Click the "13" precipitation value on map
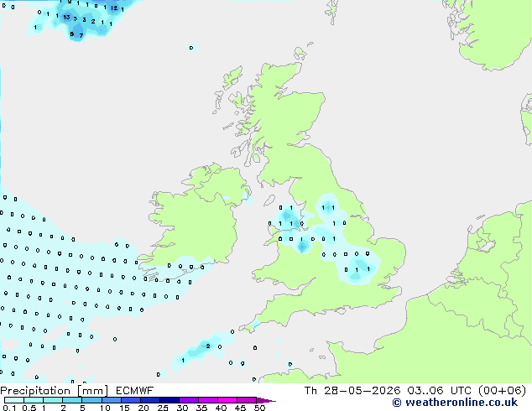 click(x=66, y=17)
